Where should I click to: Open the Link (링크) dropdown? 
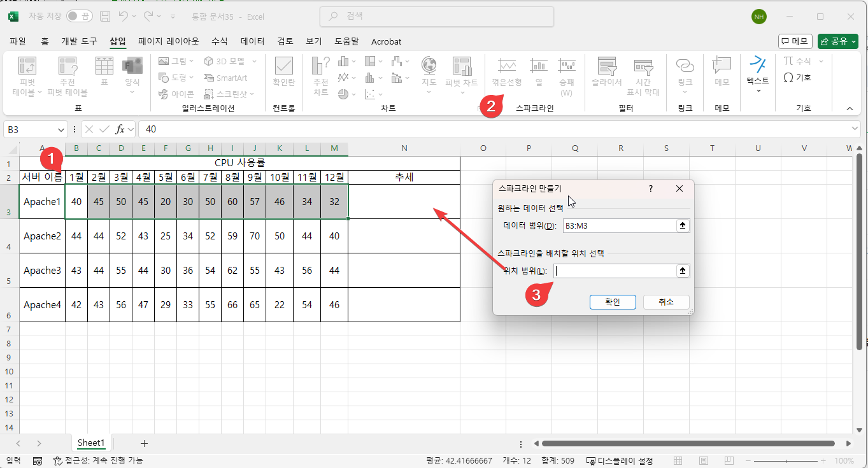tap(685, 92)
